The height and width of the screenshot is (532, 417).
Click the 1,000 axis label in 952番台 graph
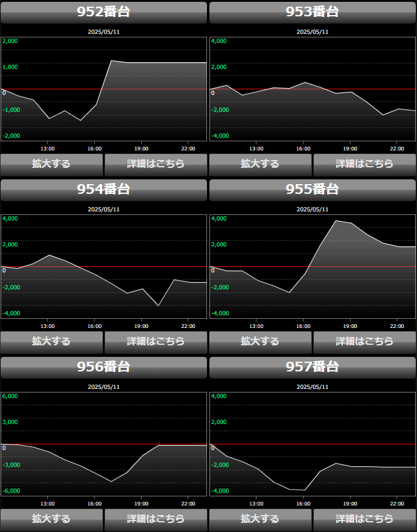coord(10,67)
